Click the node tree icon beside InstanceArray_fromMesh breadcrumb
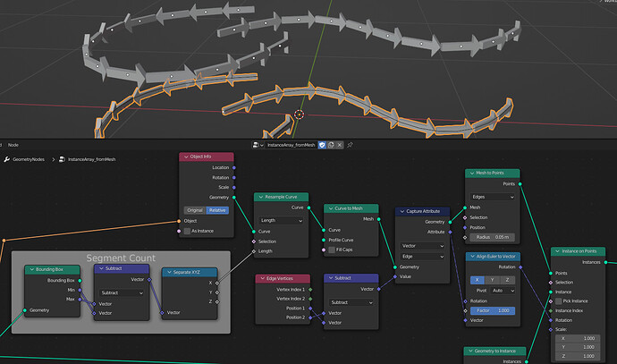Viewport: 617px width, 364px height. pos(62,159)
